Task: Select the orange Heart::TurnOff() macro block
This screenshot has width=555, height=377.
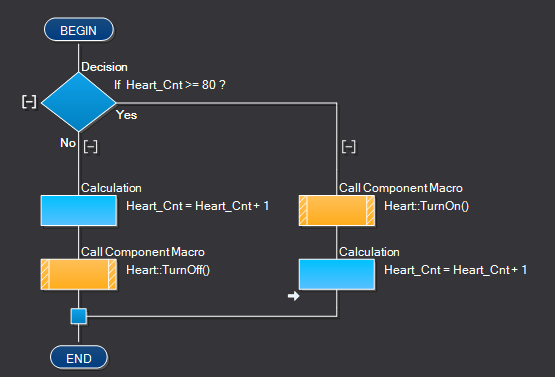Action: coord(79,274)
